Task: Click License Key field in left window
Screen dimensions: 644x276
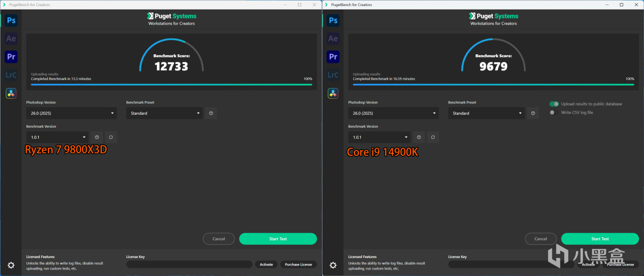Action: 189,264
